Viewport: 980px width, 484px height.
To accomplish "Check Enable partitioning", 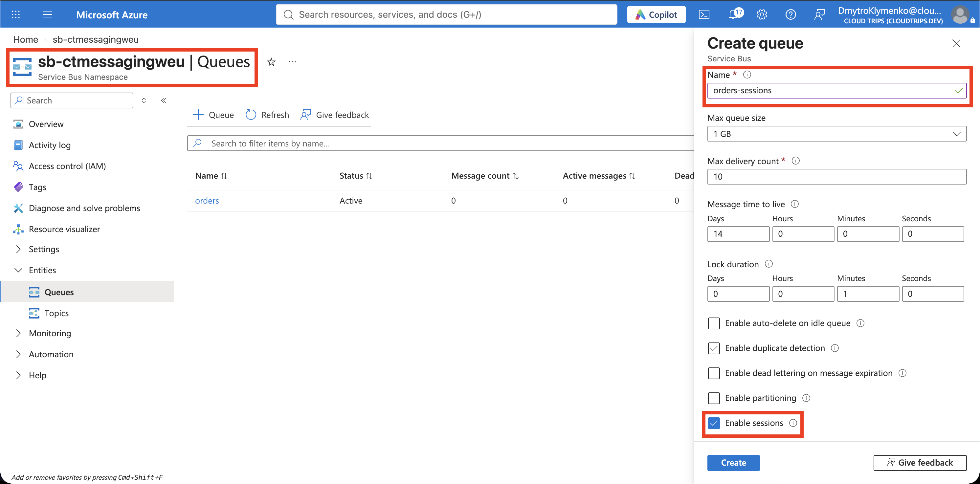I will (x=714, y=398).
